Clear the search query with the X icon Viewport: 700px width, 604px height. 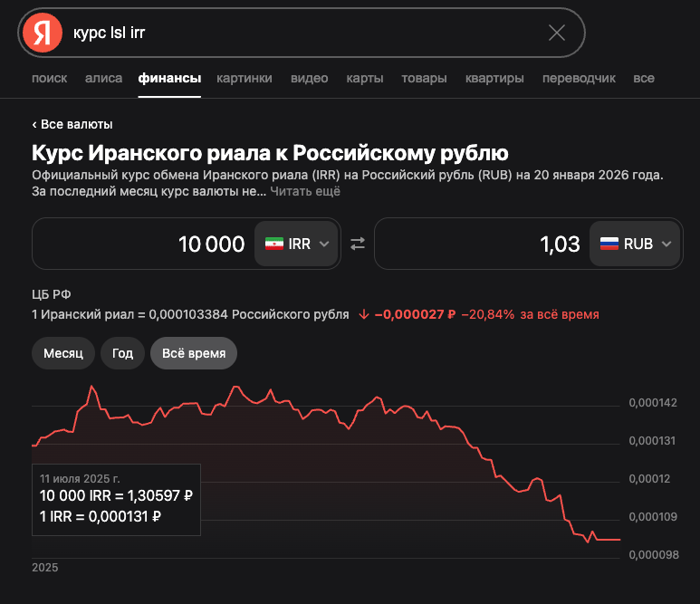557,34
